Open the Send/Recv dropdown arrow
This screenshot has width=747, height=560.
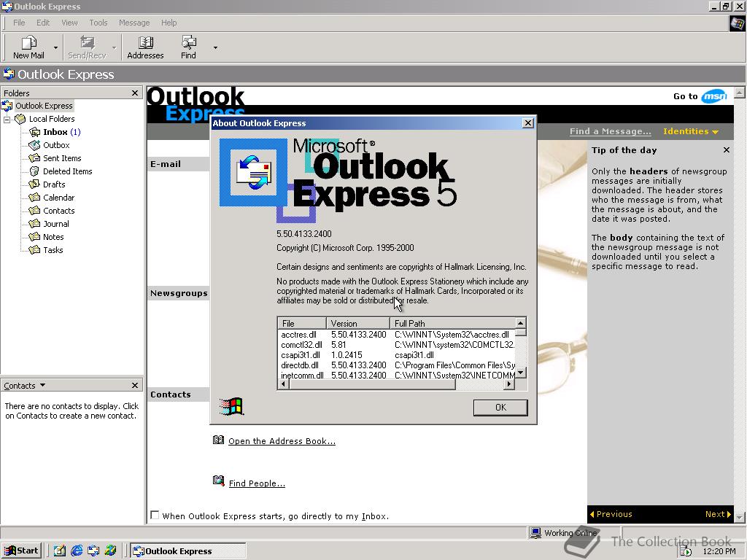(114, 47)
